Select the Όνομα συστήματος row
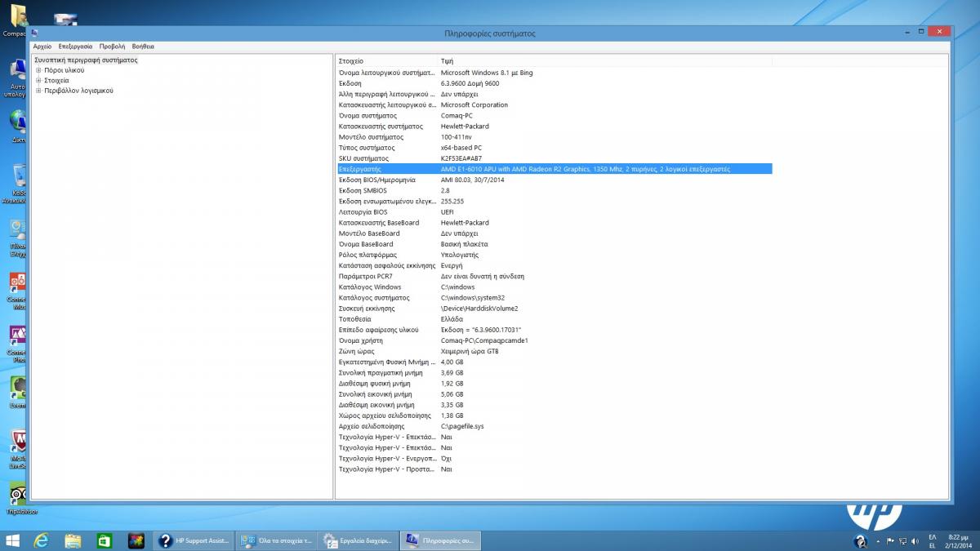The image size is (980, 551). click(555, 115)
